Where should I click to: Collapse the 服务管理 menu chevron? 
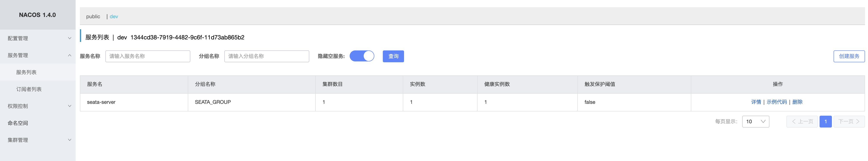pyautogui.click(x=69, y=55)
